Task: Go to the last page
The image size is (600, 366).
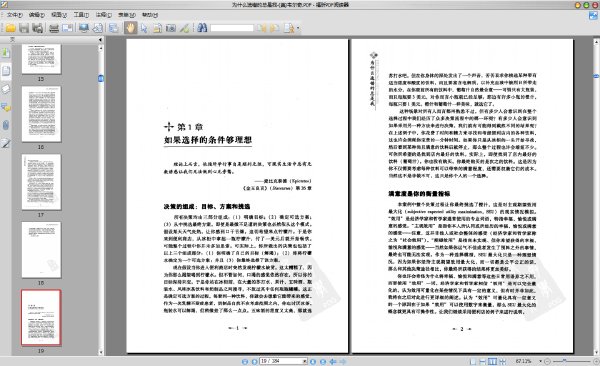Action: [323, 361]
